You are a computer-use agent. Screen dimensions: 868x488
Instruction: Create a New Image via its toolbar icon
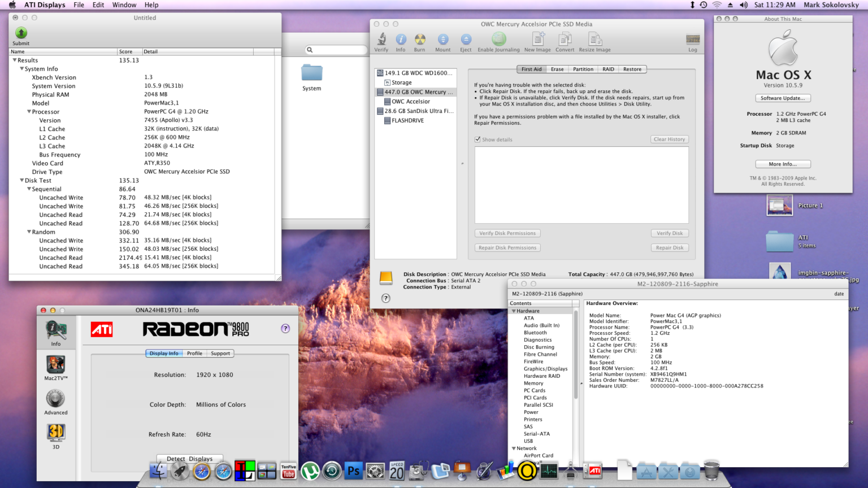(537, 40)
